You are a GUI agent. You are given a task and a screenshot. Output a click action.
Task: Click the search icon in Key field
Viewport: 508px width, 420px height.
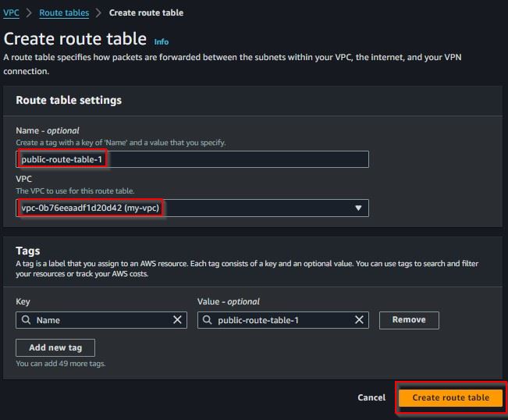26,320
